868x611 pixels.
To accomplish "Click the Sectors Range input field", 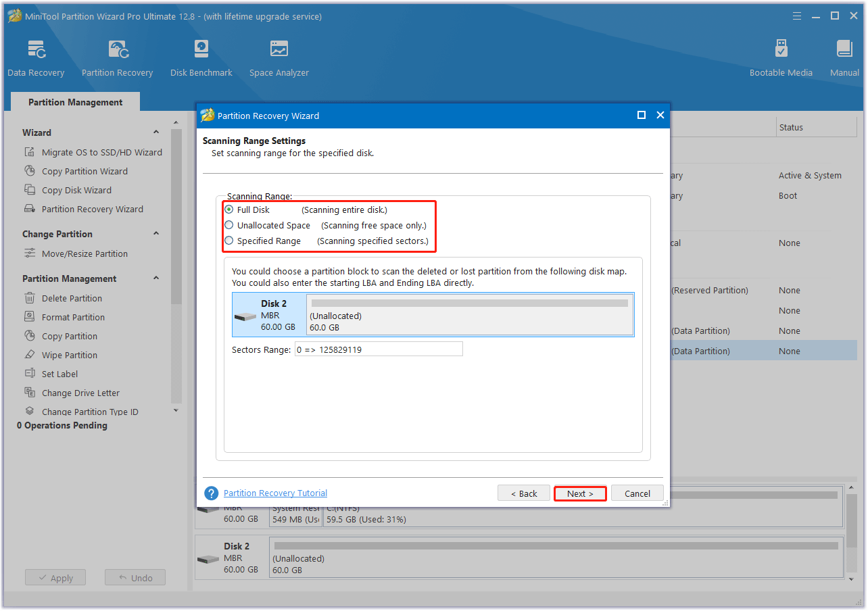I will 379,349.
